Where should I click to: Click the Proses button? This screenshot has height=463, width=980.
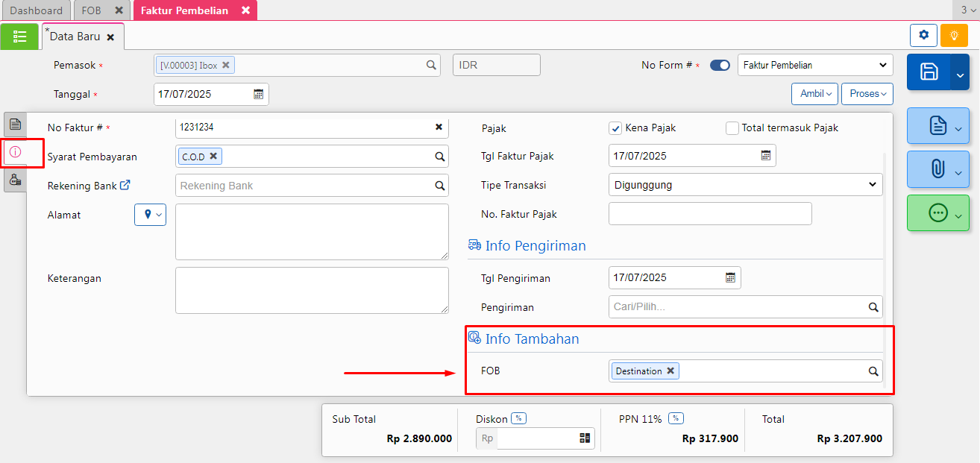coord(867,94)
